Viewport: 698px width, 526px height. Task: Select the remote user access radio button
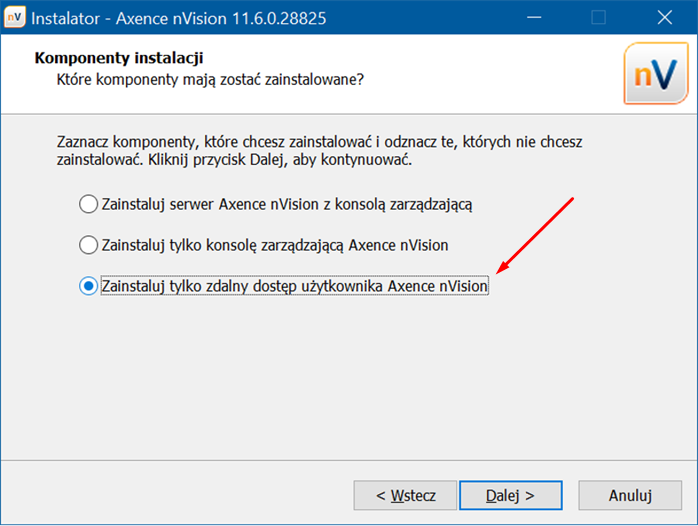click(x=88, y=286)
